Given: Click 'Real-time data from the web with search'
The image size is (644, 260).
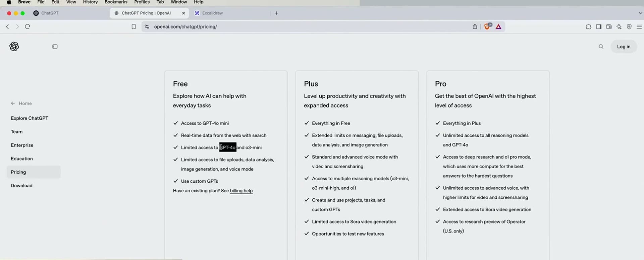Looking at the screenshot, I should point(224,135).
